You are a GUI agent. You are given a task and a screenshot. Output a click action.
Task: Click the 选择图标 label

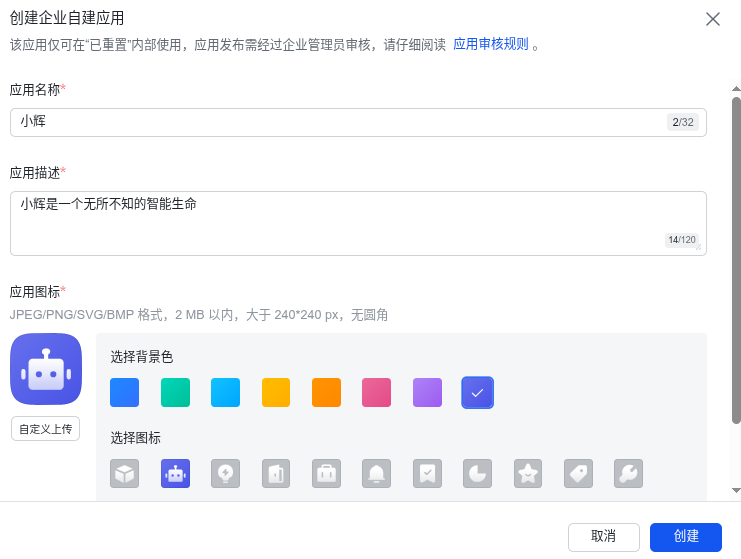click(x=136, y=438)
